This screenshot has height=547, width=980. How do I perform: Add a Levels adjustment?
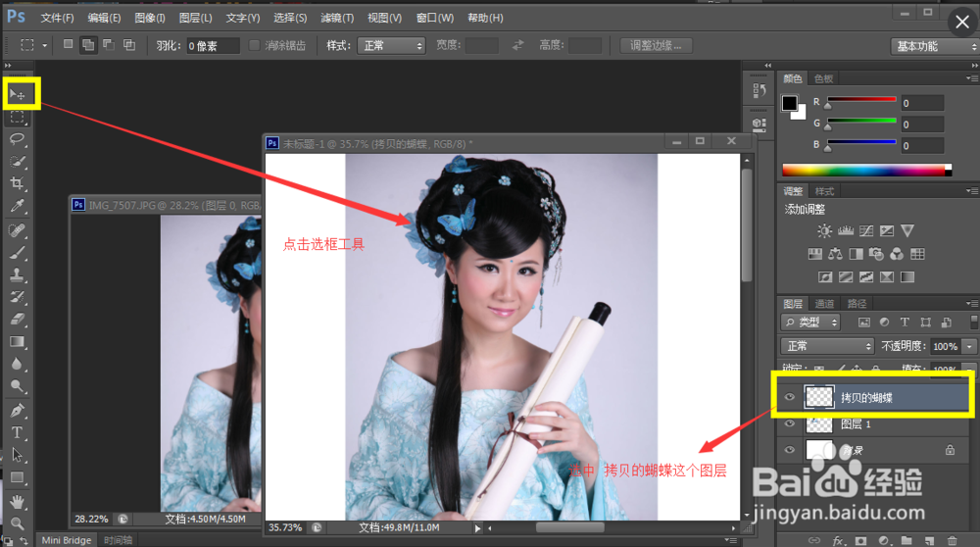click(846, 230)
